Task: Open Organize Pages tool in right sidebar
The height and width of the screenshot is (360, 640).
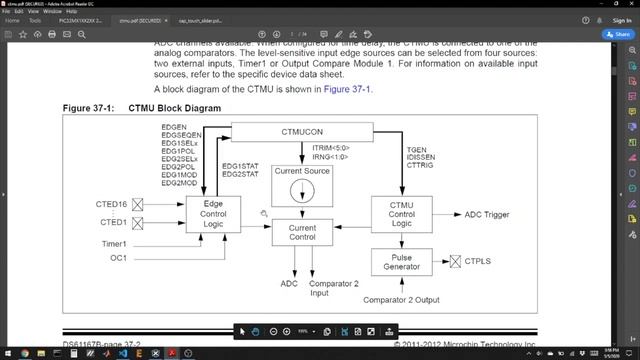Action: [x=632, y=142]
